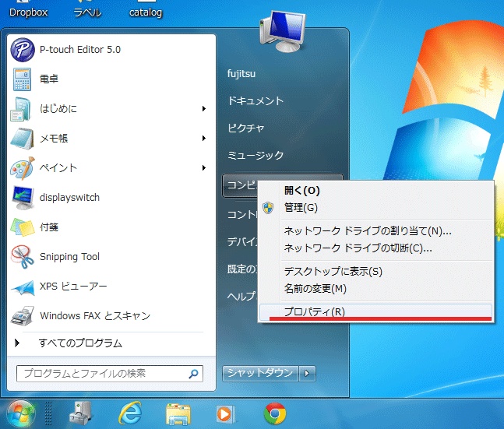The width and height of the screenshot is (504, 429).
Task: Click the はじめに Getting Started icon
Action: click(21, 109)
